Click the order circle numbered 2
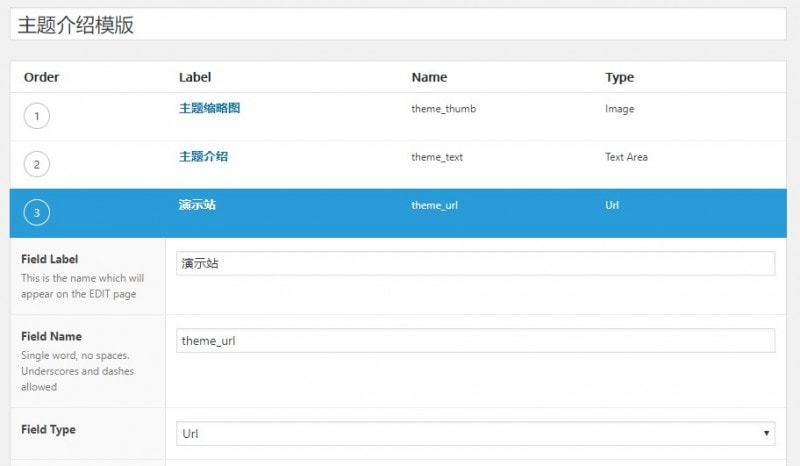 (x=37, y=165)
